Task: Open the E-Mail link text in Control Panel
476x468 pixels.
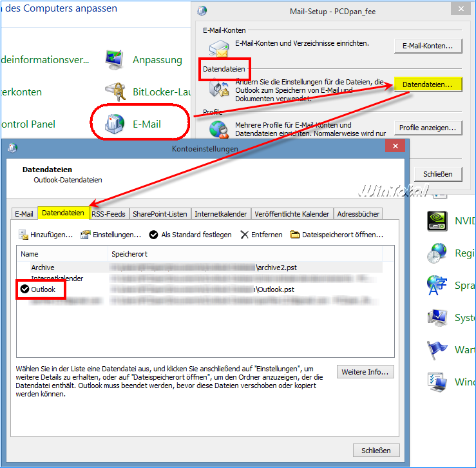Action: pos(147,124)
